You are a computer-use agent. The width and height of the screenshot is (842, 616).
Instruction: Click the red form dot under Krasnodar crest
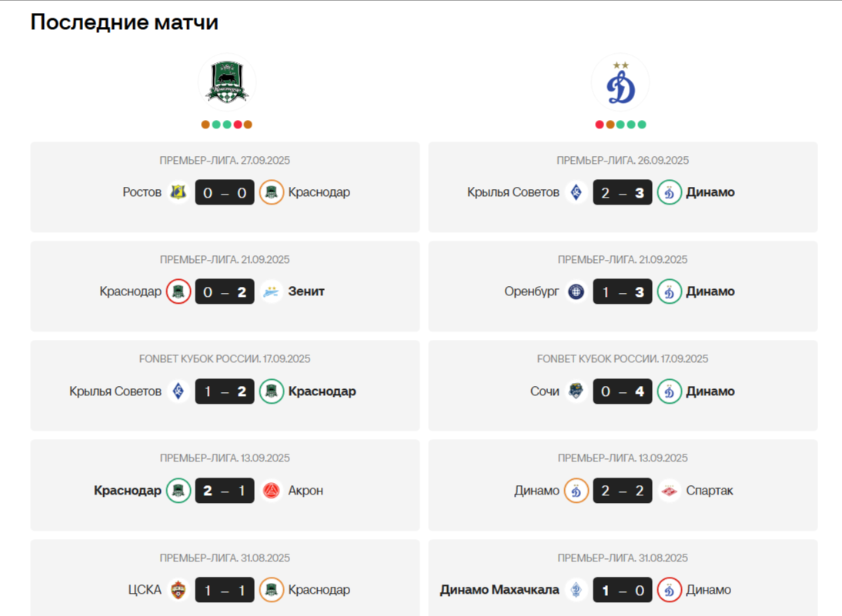[x=237, y=125]
